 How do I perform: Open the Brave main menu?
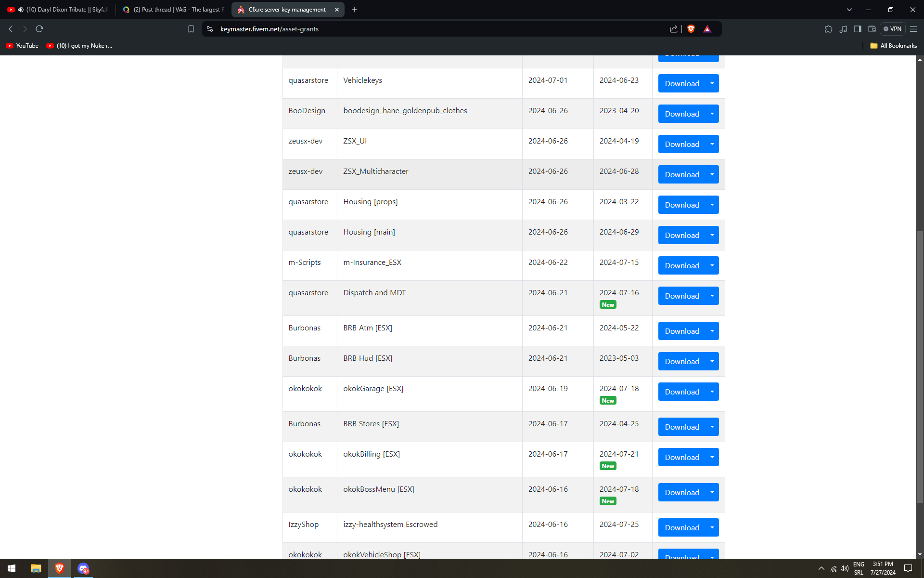(913, 29)
